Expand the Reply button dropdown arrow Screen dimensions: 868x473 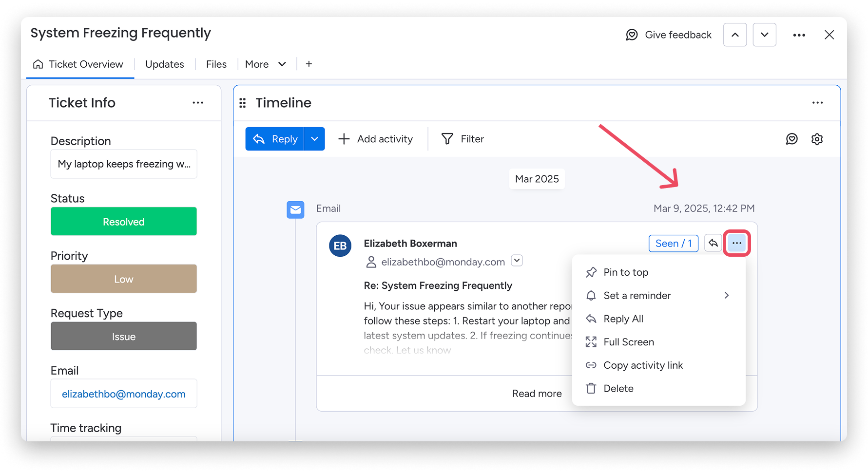314,139
